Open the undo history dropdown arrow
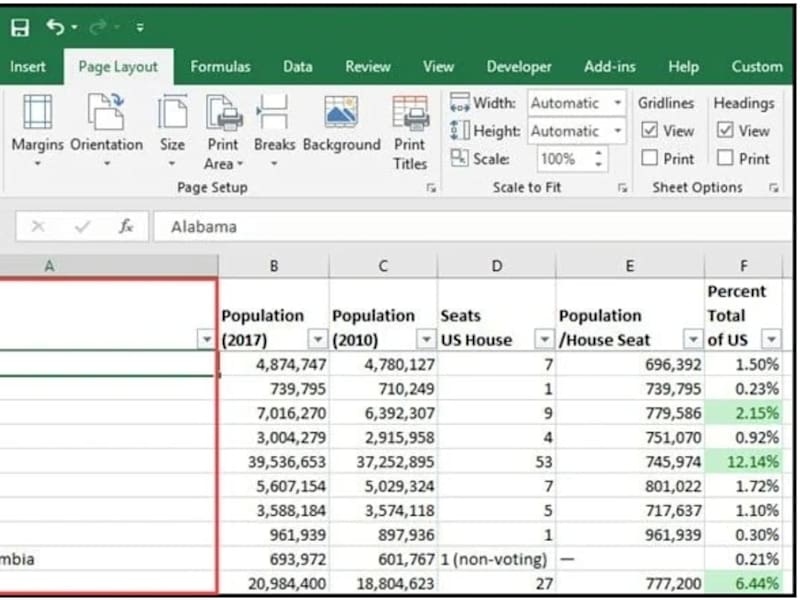This screenshot has height=600, width=800. (74, 27)
